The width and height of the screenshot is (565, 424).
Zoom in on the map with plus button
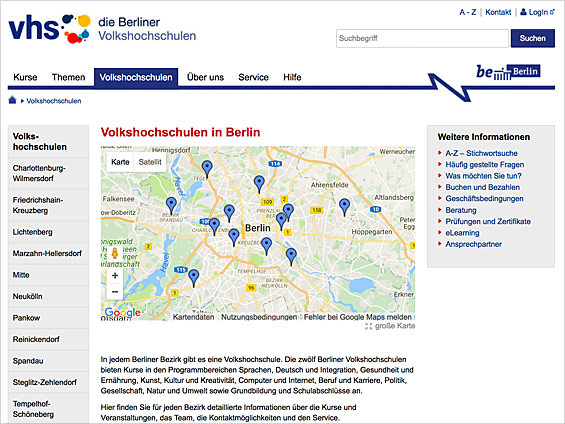115,276
